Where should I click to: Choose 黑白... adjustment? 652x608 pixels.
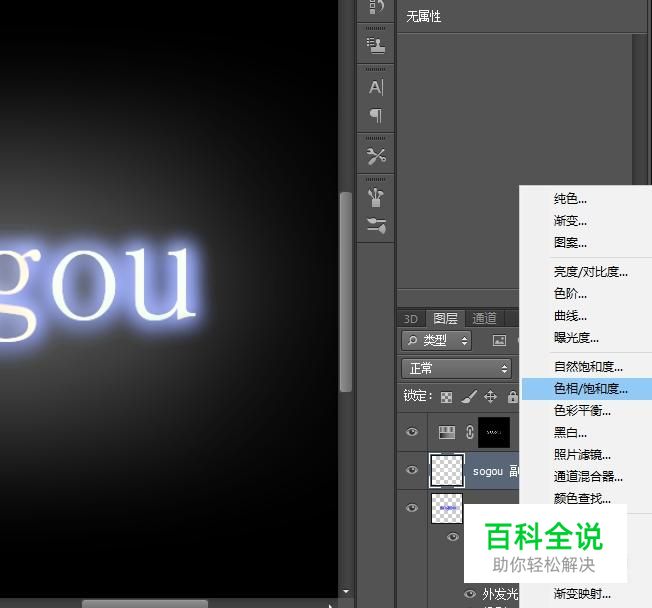570,433
